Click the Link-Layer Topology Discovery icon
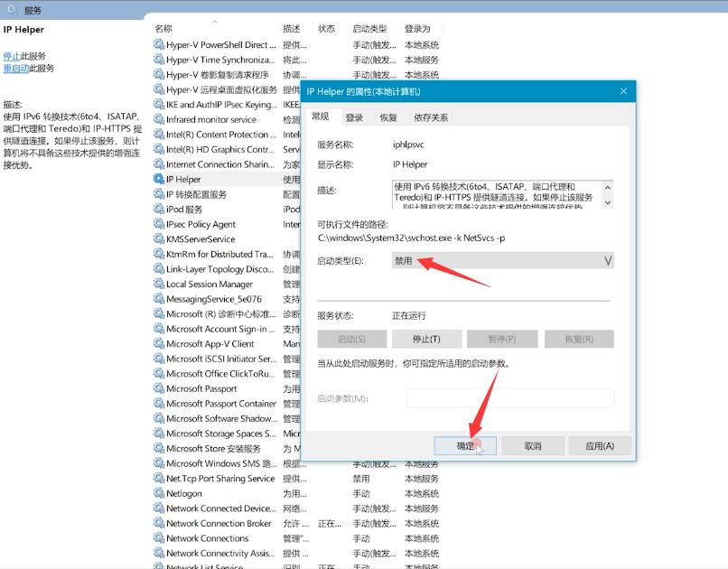The image size is (728, 569). point(159,269)
